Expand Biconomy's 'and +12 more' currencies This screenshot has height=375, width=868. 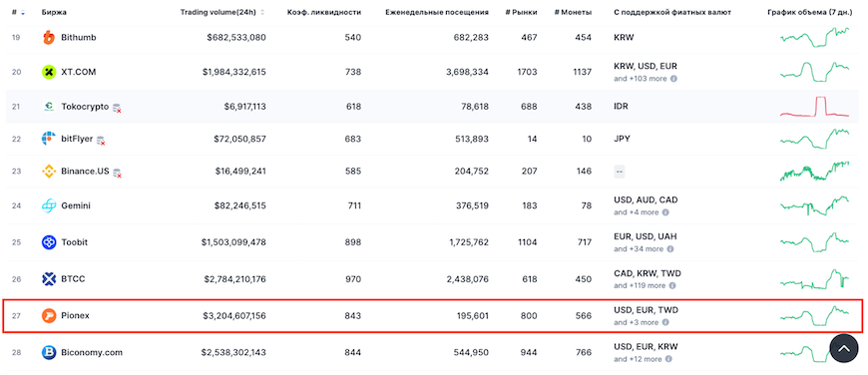639,359
